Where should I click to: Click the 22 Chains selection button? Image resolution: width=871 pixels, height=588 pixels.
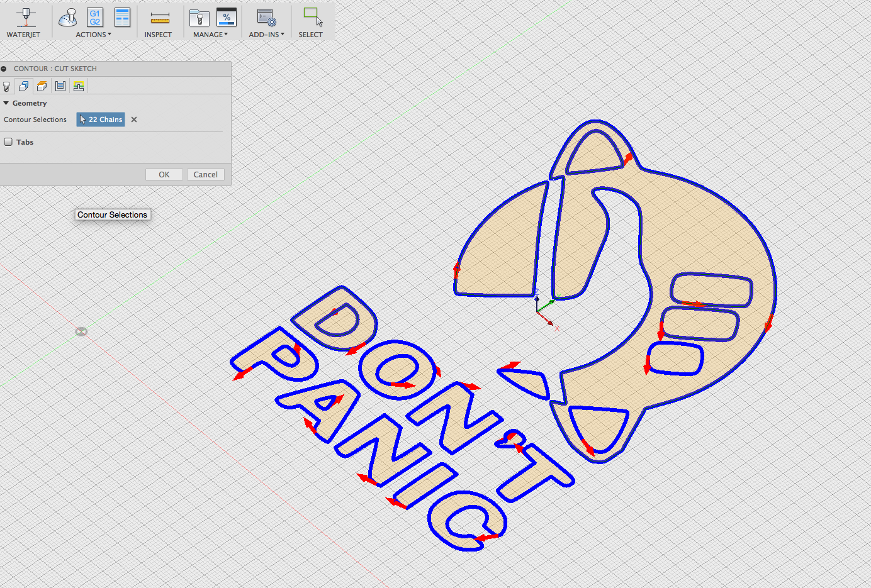pyautogui.click(x=101, y=119)
